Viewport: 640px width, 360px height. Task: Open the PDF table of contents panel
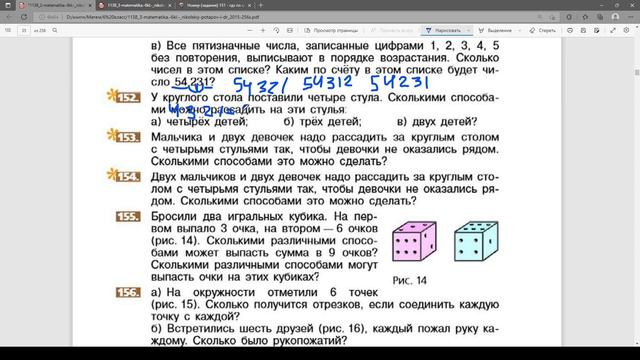click(8, 30)
